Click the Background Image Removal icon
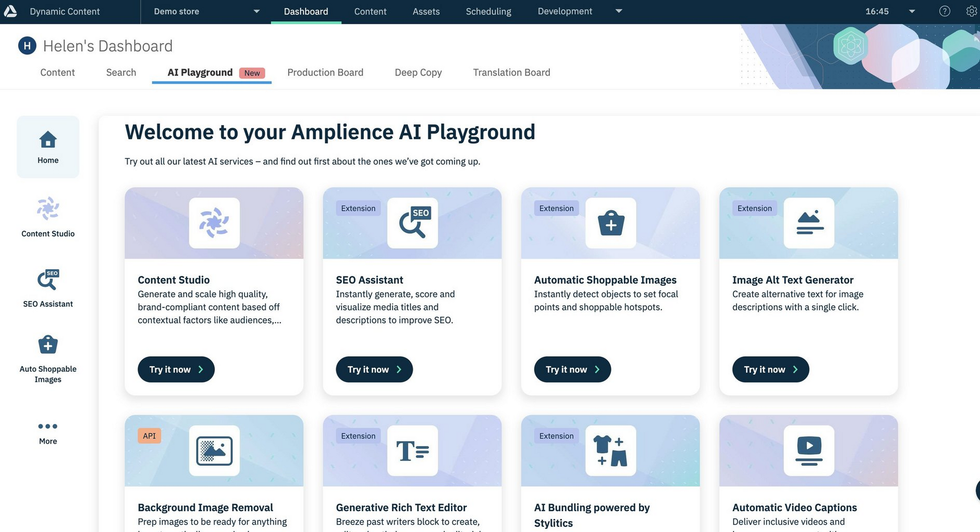The width and height of the screenshot is (980, 532). (214, 451)
